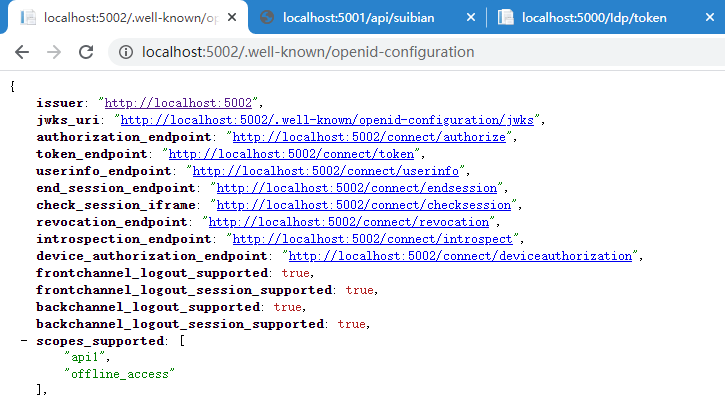Open the connect/endsession link

[x=356, y=188]
